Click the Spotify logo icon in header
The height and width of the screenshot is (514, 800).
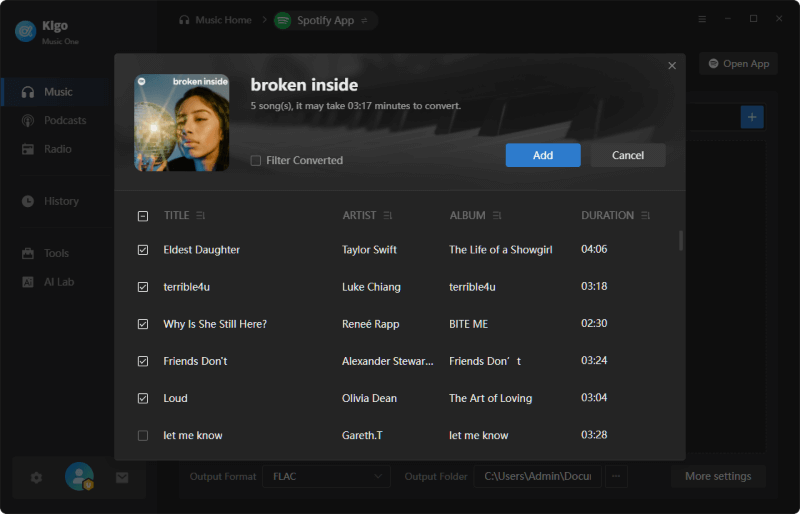(283, 20)
